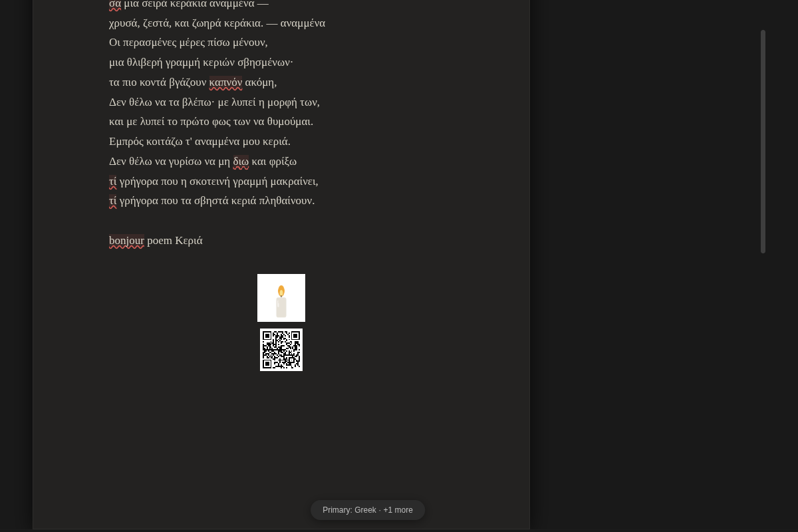Click the underlined misspelled word διω
Image resolution: width=798 pixels, height=532 pixels.
point(241,162)
